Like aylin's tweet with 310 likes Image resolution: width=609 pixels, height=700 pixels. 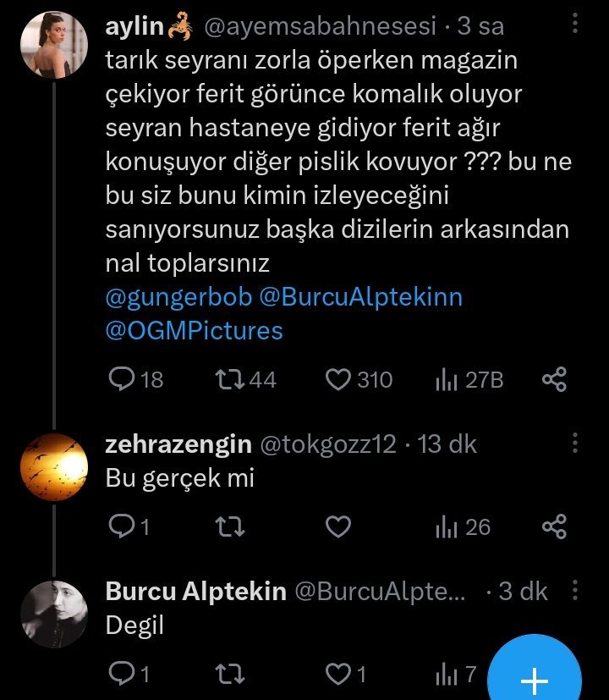pyautogui.click(x=338, y=379)
